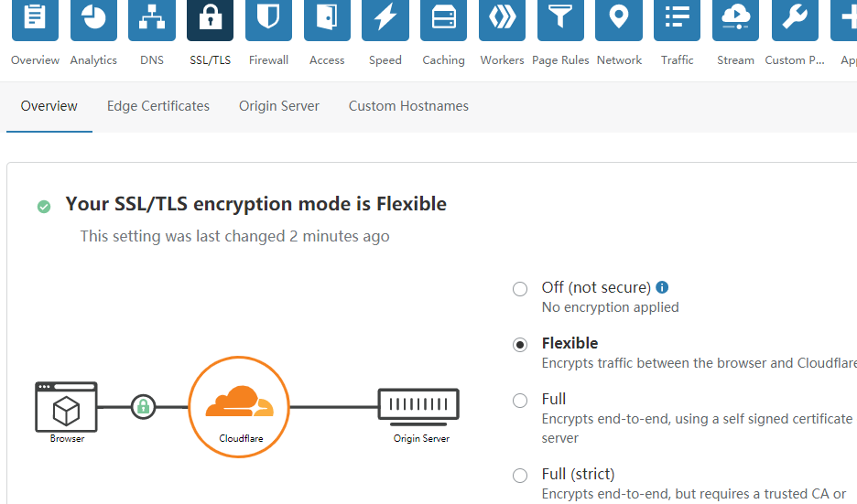Open the DNS network icon
Screen dimensions: 857x504
pos(152,19)
